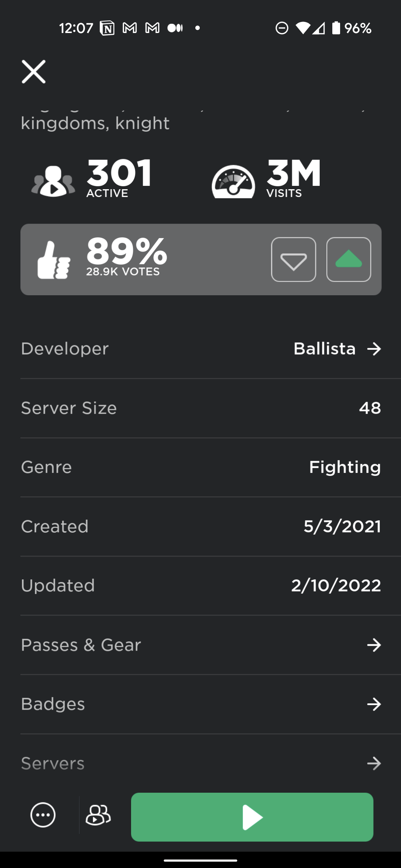
Task: Tap the visits speedometer icon
Action: click(233, 181)
